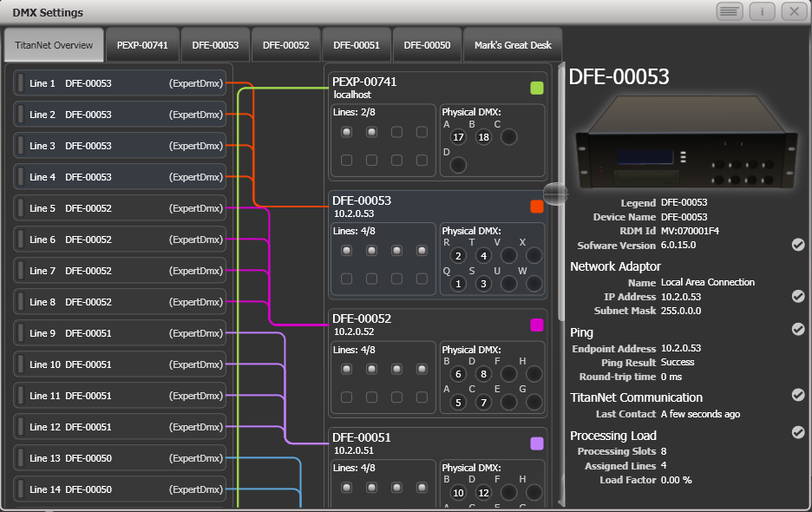Image resolution: width=812 pixels, height=512 pixels.
Task: Click the vertical scrollbar on the right edge
Action: (x=807, y=260)
